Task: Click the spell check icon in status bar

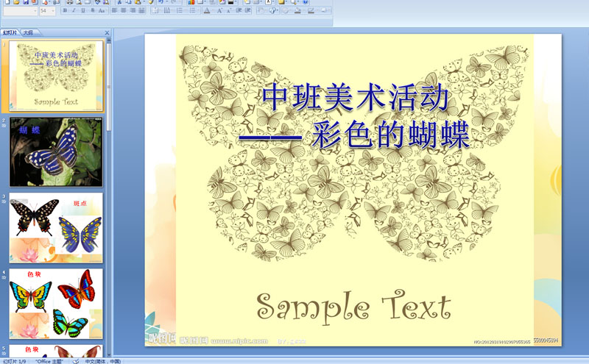Action: pos(76,361)
